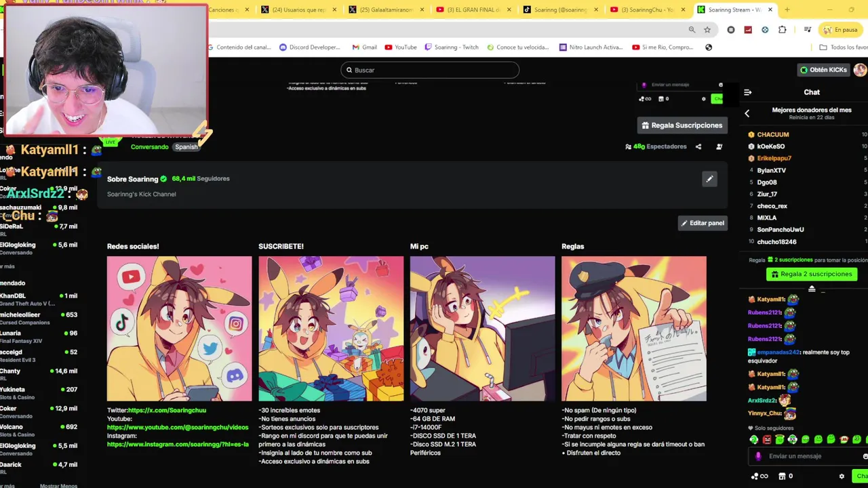The image size is (868, 488).
Task: Open new browser tab with plus button
Action: coord(787,9)
